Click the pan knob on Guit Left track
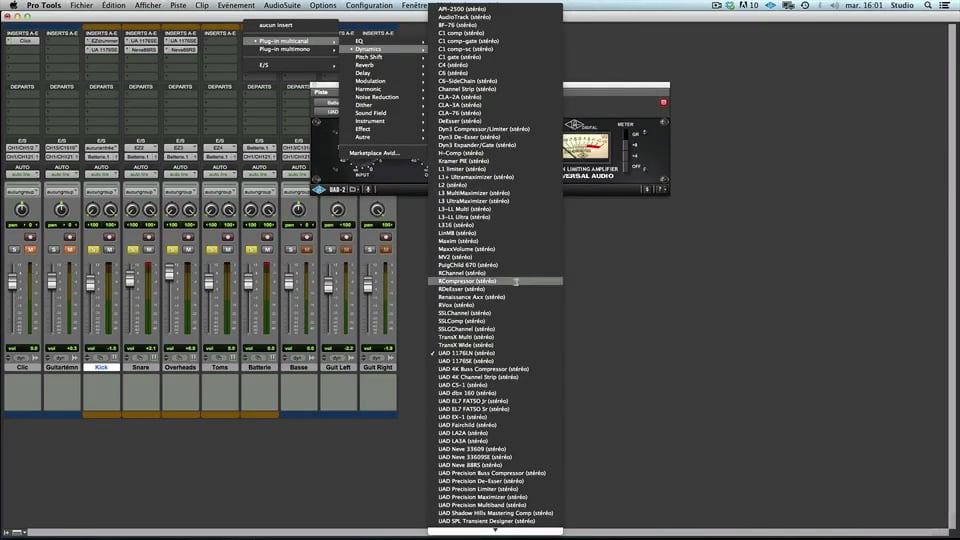960x540 pixels. 337,210
